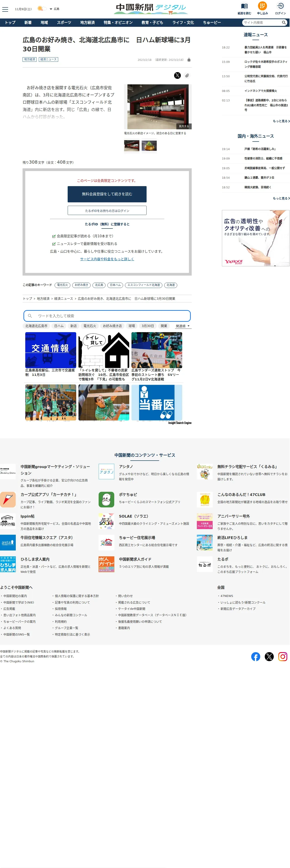This screenshot has width=290, height=868.
Task: Click the 電光石火 keyword tag
Action: (62, 285)
